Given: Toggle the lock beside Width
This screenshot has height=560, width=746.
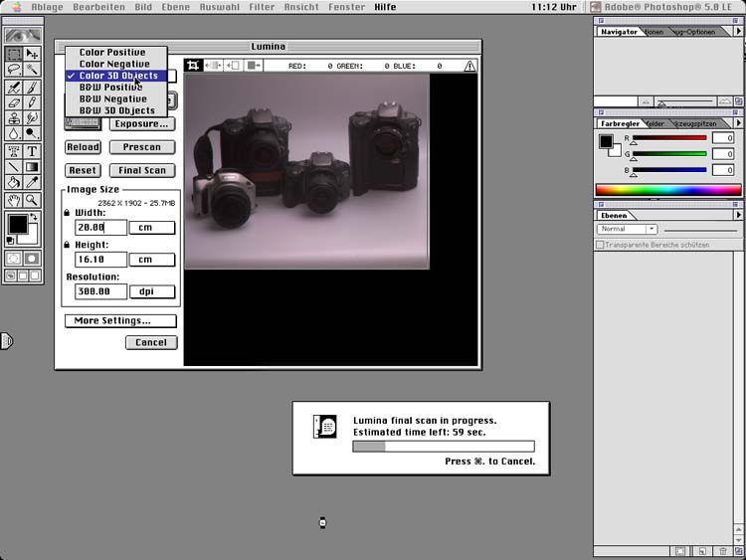Looking at the screenshot, I should [68, 212].
